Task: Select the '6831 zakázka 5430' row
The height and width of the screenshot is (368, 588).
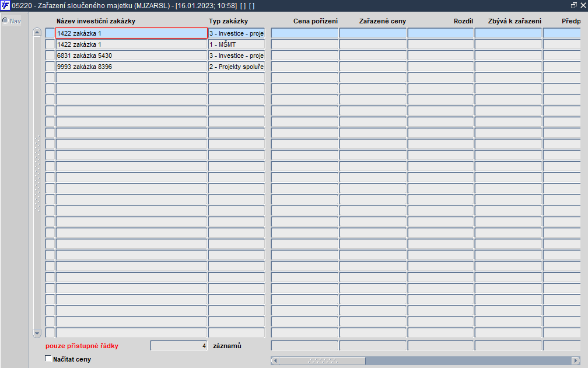Action: click(x=132, y=55)
